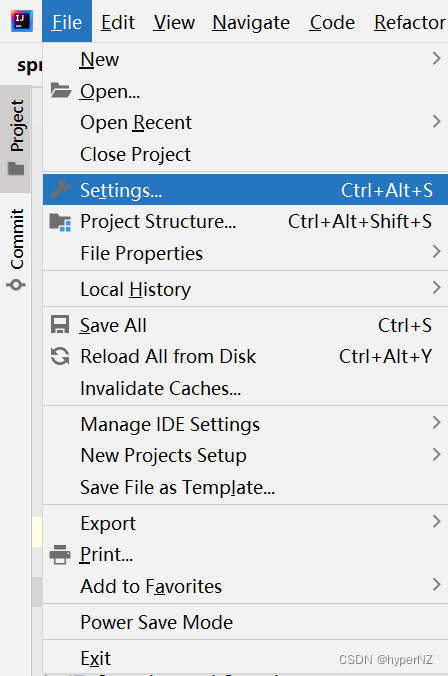
Task: Expand the Local History submenu
Action: coord(245,289)
